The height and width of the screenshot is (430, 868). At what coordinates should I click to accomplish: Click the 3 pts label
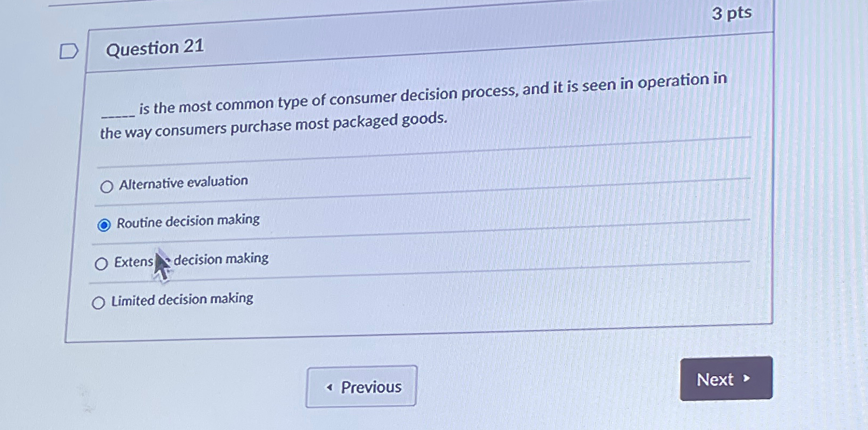coord(732,12)
